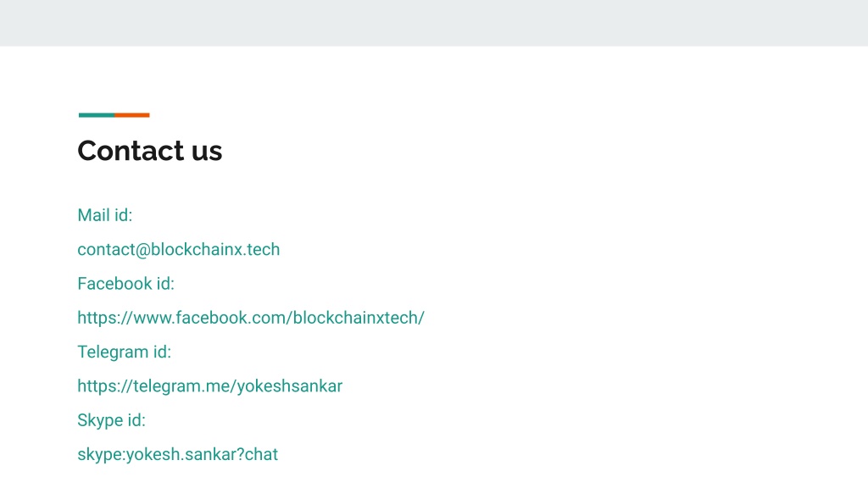This screenshot has width=868, height=488.
Task: Open the Facebook blockchainxtech page link
Action: pos(251,318)
